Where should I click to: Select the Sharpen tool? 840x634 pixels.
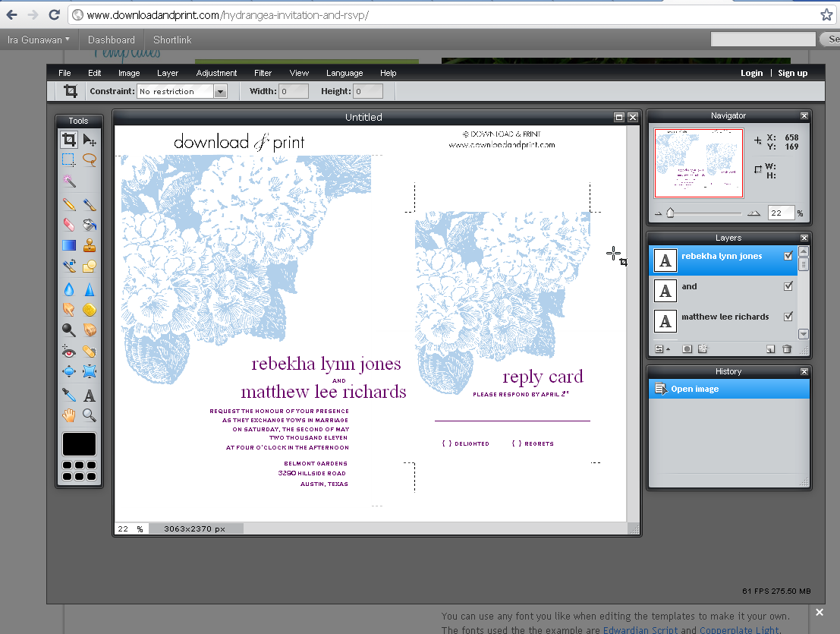(90, 289)
